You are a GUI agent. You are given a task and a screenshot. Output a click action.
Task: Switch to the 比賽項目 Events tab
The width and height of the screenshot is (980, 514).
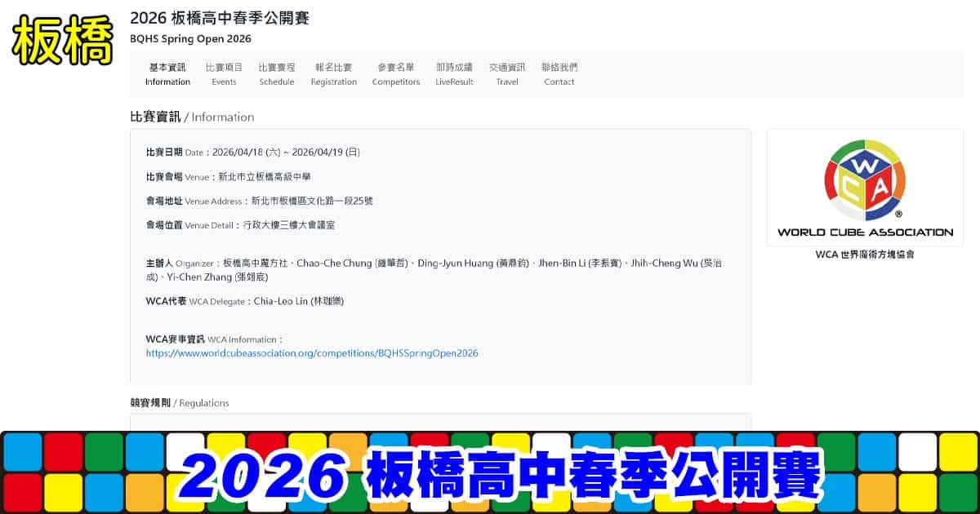click(224, 74)
